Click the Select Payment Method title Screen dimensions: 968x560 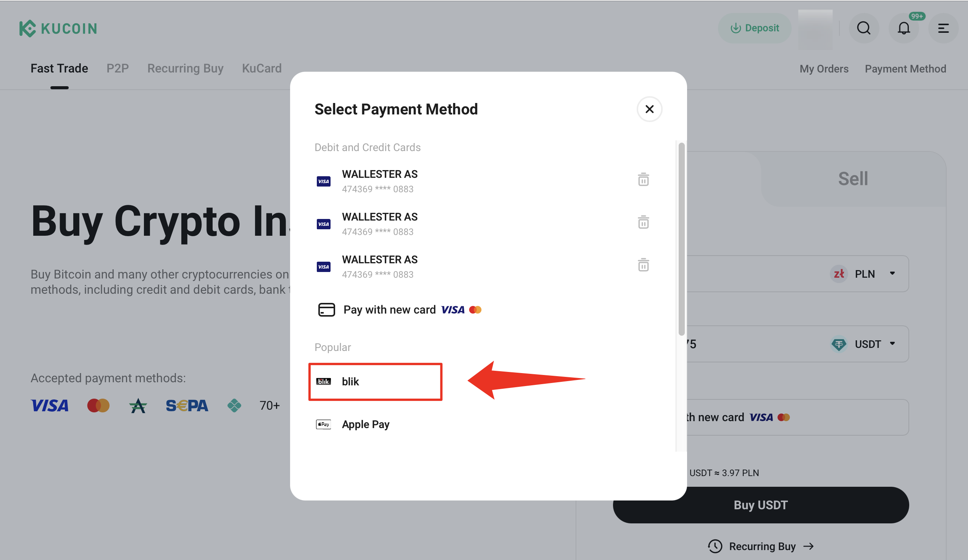[x=396, y=109]
